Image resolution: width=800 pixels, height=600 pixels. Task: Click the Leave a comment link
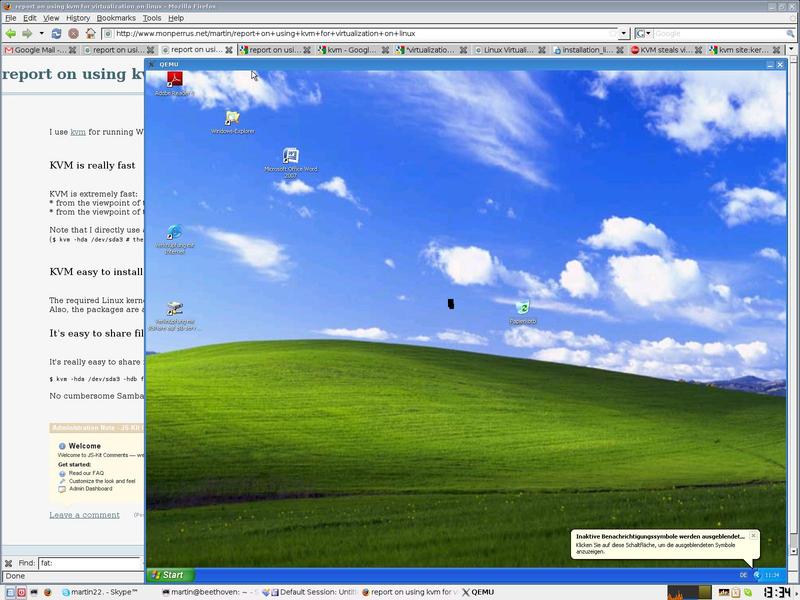click(84, 515)
